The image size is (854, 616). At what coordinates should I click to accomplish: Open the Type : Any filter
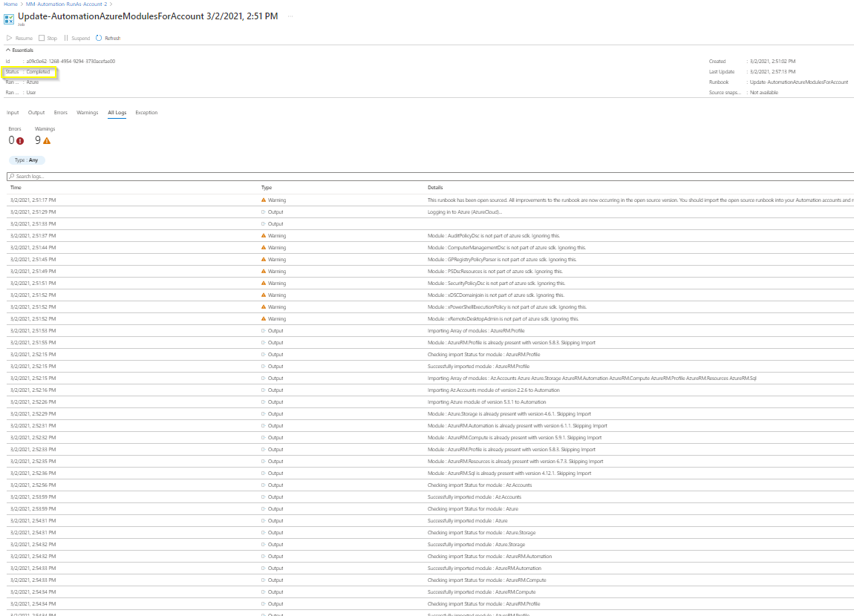coord(27,160)
